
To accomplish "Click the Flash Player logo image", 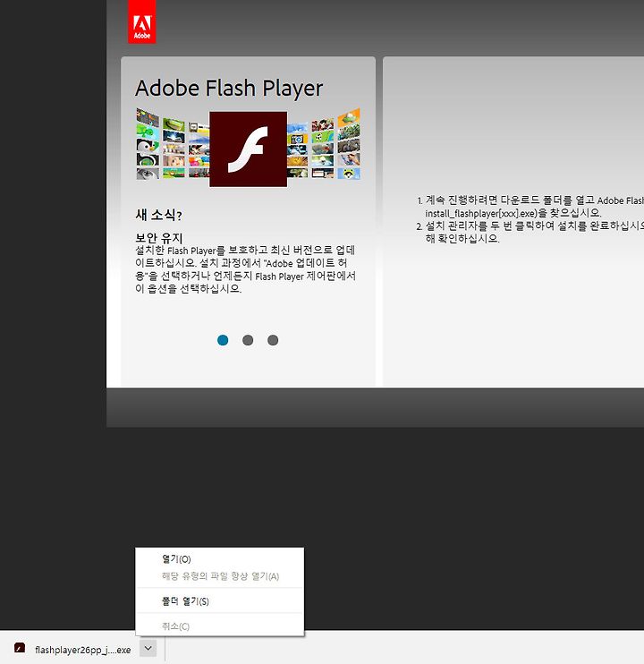I will 249,149.
